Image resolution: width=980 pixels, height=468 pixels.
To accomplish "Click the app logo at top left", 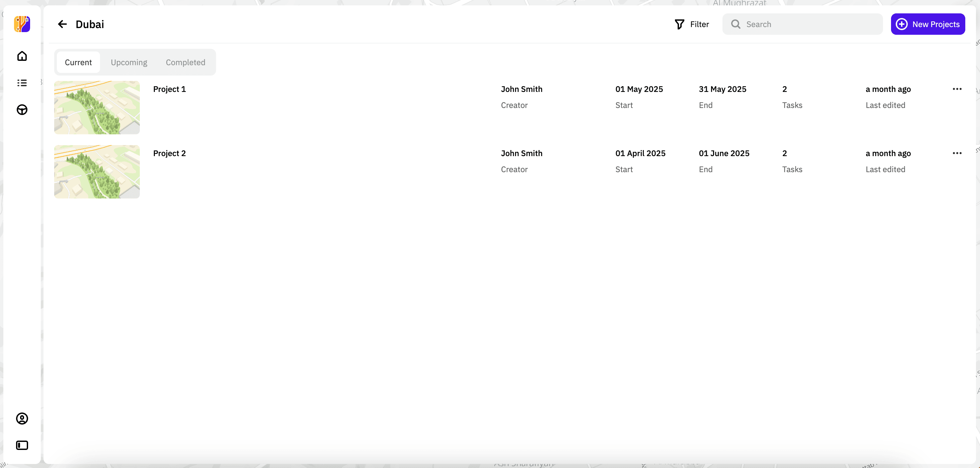I will (22, 24).
